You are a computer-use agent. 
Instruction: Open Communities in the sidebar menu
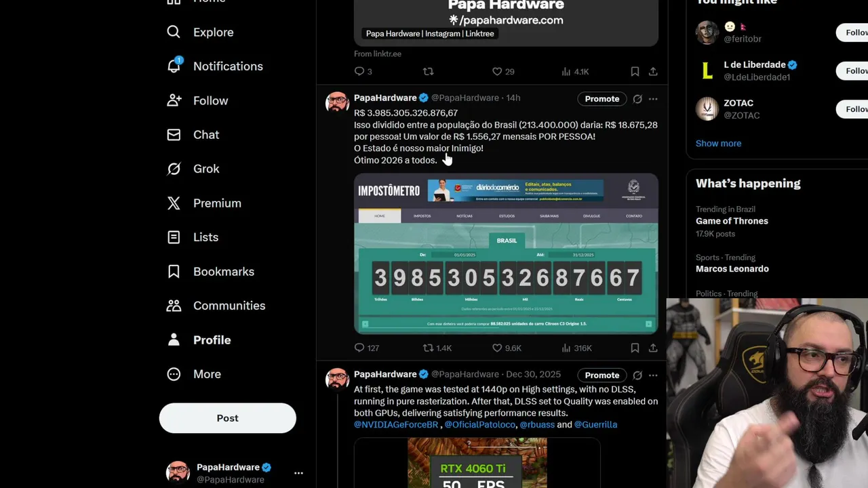click(x=216, y=306)
